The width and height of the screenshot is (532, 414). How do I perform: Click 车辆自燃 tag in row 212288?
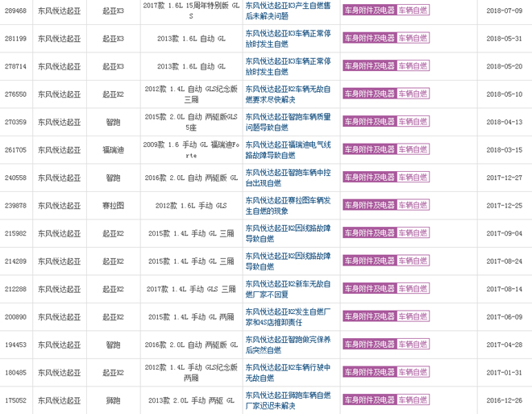click(413, 289)
